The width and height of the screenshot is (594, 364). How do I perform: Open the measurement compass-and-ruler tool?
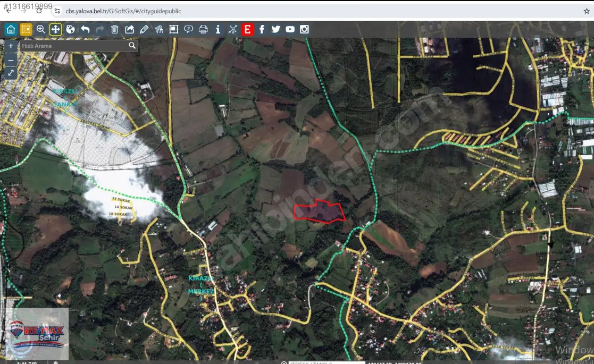click(x=159, y=29)
